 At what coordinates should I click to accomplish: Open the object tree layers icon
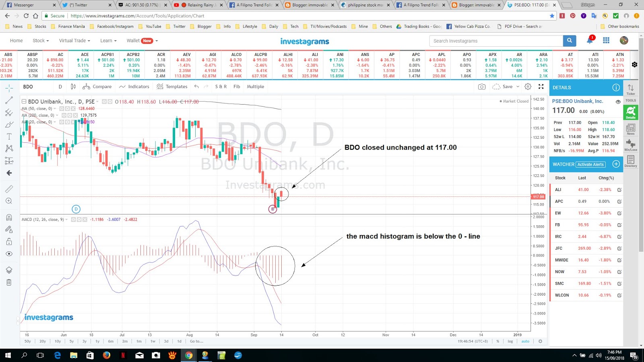9,270
